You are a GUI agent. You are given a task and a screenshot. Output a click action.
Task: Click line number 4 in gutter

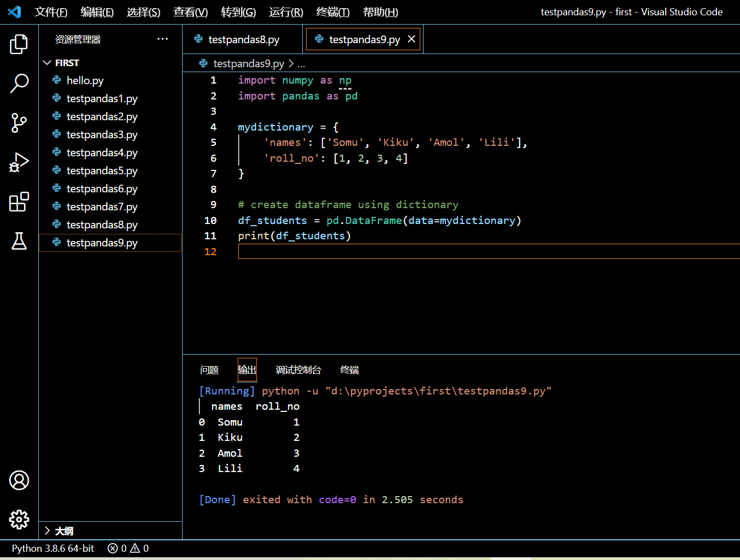(213, 127)
